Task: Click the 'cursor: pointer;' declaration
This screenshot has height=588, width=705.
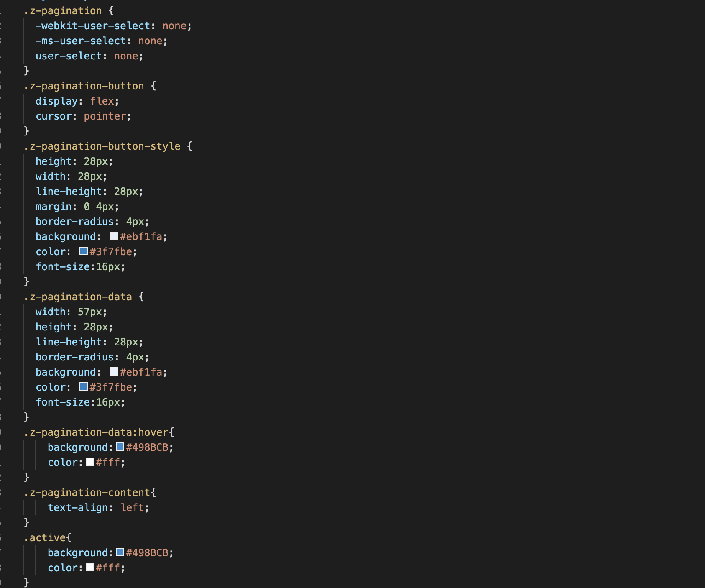Action: click(84, 116)
